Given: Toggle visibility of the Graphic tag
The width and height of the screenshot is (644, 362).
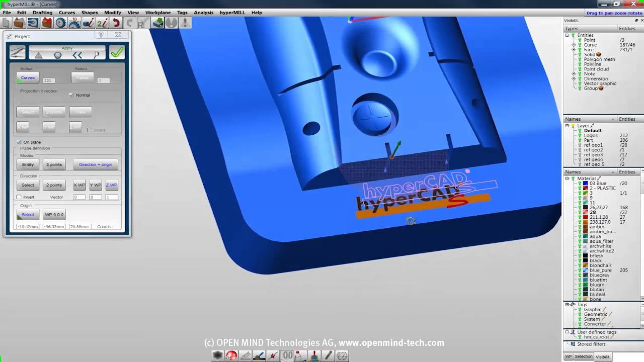Looking at the screenshot, I should 580,310.
